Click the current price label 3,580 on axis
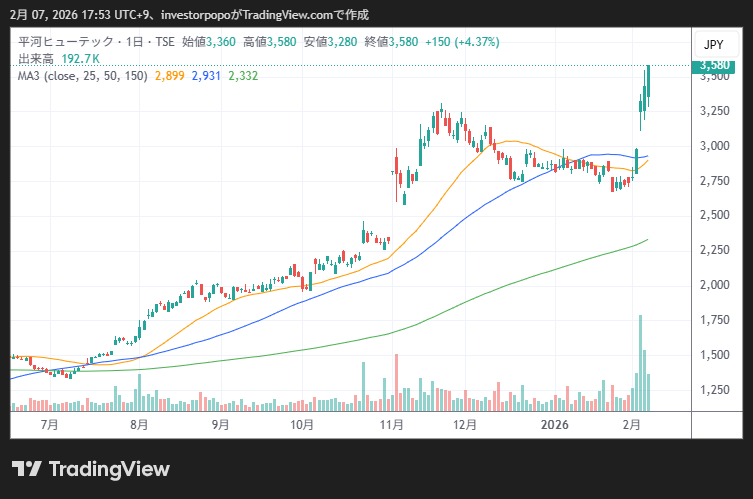753x499 pixels. tap(714, 66)
